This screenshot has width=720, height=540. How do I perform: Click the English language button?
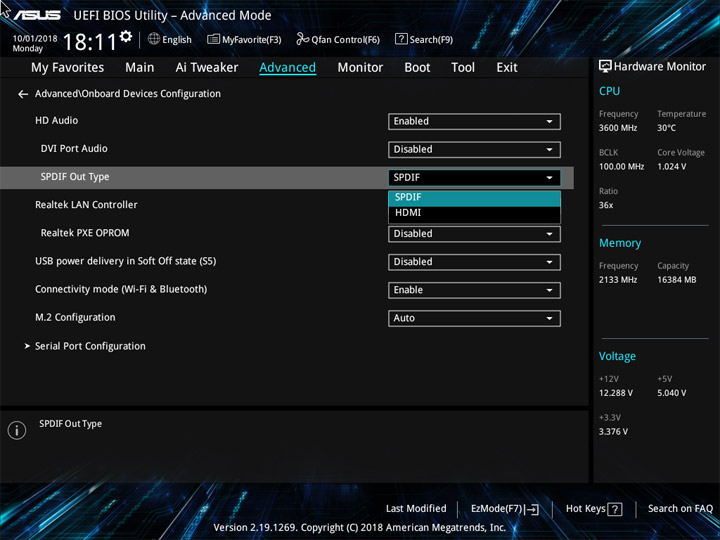tap(177, 40)
